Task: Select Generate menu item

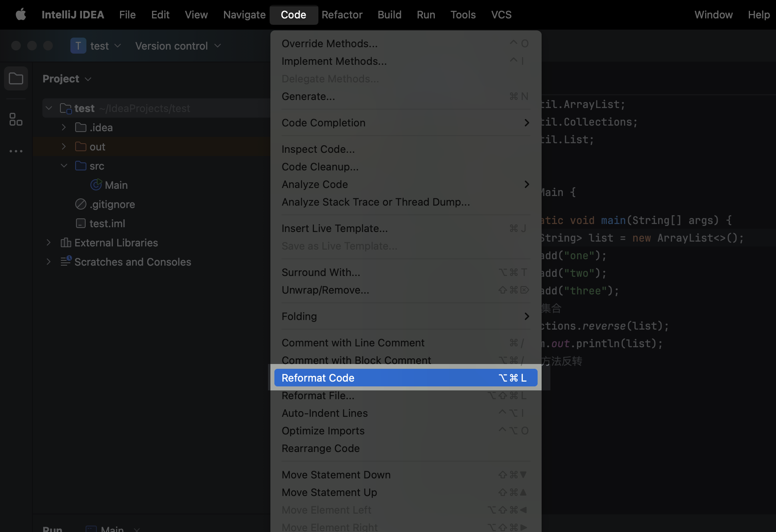Action: click(x=406, y=96)
